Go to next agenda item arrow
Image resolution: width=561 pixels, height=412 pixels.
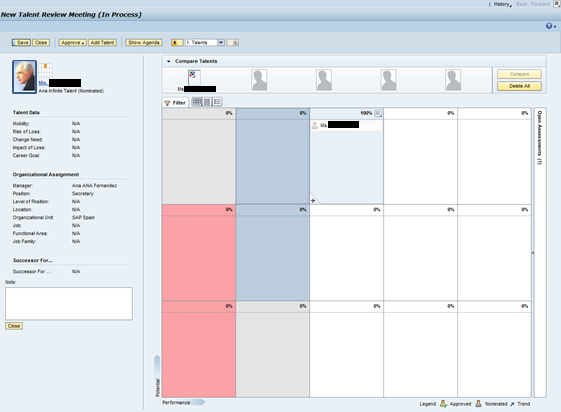(x=233, y=43)
